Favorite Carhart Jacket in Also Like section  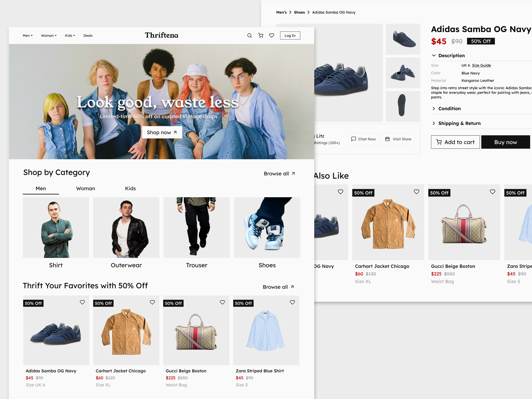click(x=416, y=192)
